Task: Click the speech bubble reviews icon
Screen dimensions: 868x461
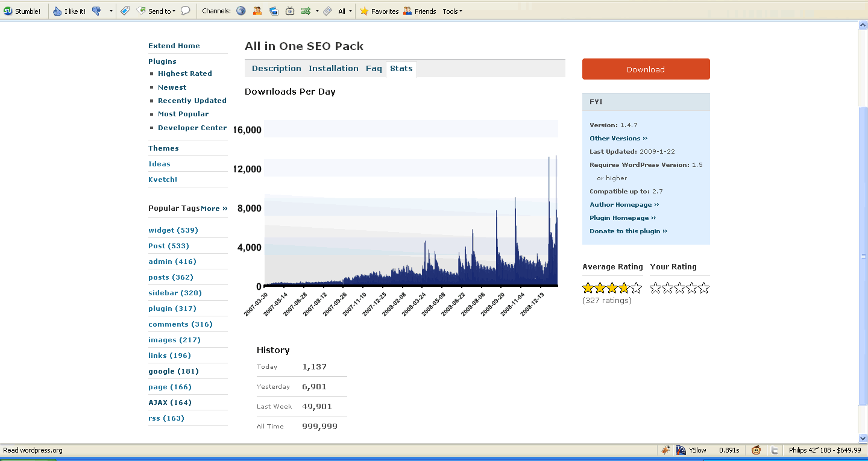Action: coord(186,11)
